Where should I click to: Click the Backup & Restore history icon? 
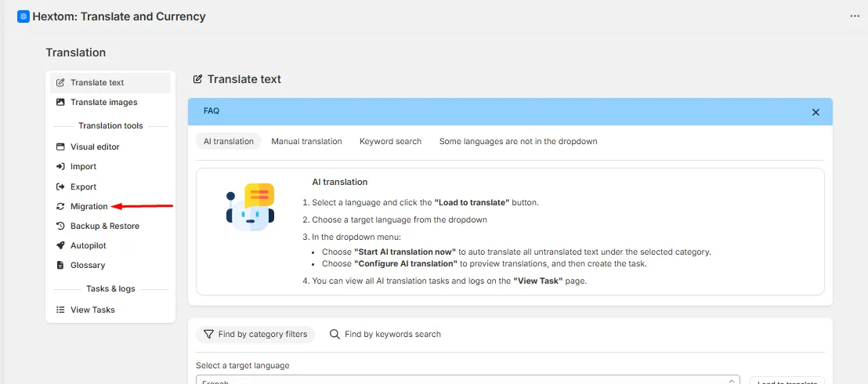coord(60,226)
